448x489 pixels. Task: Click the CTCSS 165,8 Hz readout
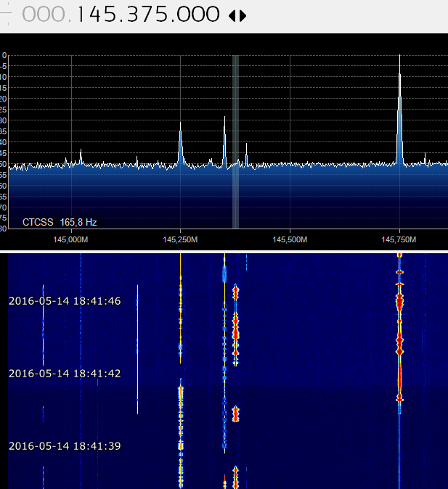point(60,222)
